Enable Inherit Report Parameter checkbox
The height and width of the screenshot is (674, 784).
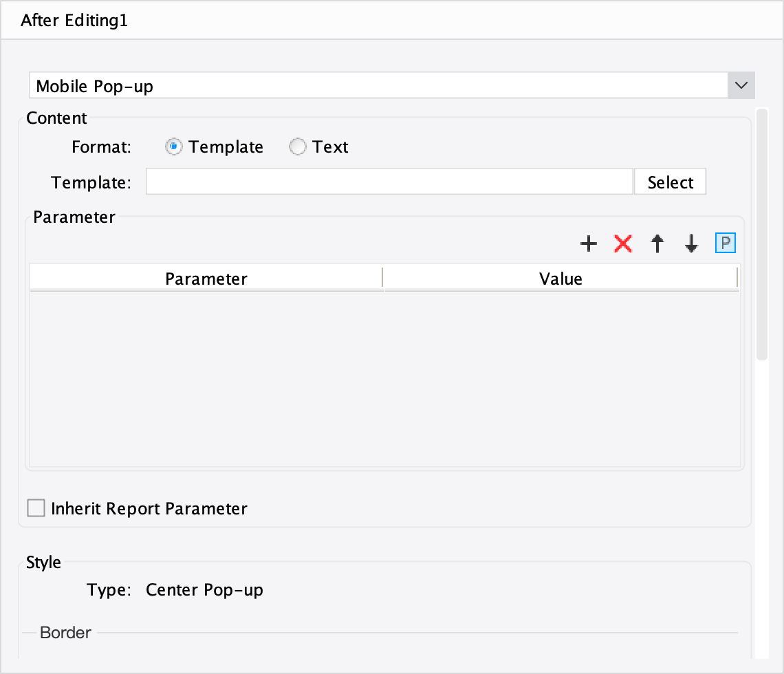pyautogui.click(x=36, y=508)
